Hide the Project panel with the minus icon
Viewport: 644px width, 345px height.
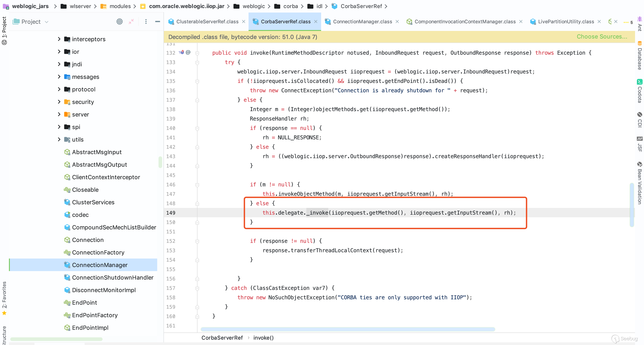(x=157, y=22)
